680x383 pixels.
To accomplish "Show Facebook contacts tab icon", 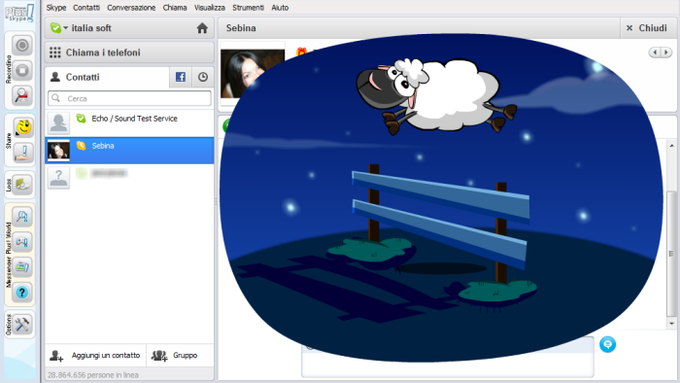I will [180, 77].
